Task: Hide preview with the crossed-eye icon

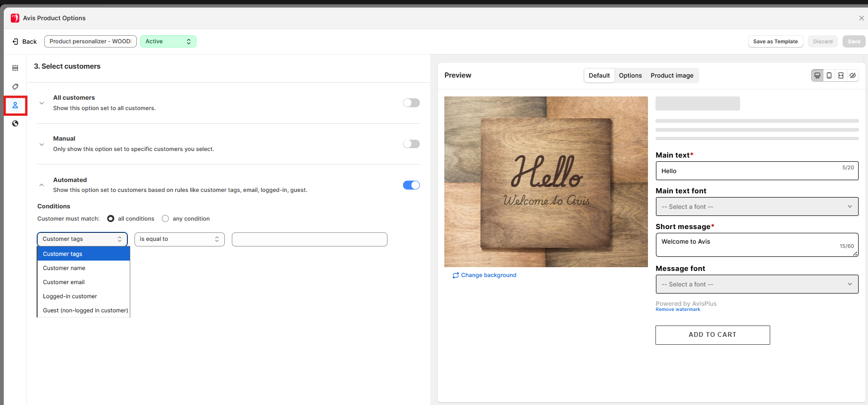Action: tap(852, 75)
